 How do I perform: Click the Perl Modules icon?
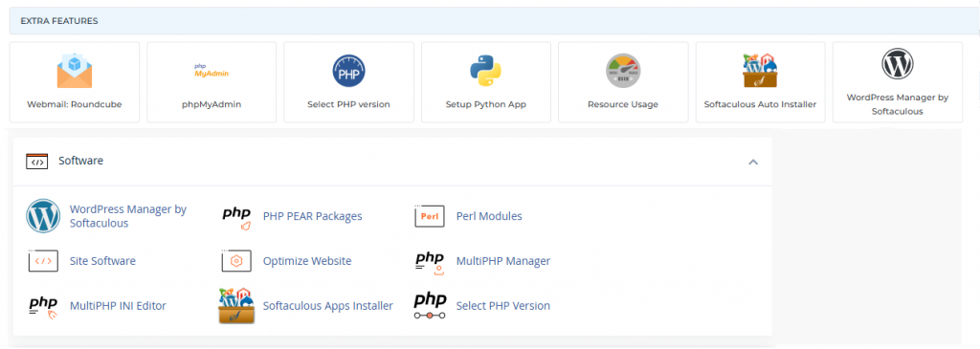coord(430,216)
